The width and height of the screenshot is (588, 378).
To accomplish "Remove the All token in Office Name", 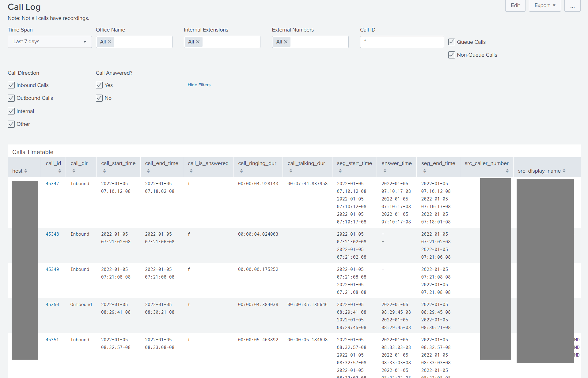I will [109, 42].
